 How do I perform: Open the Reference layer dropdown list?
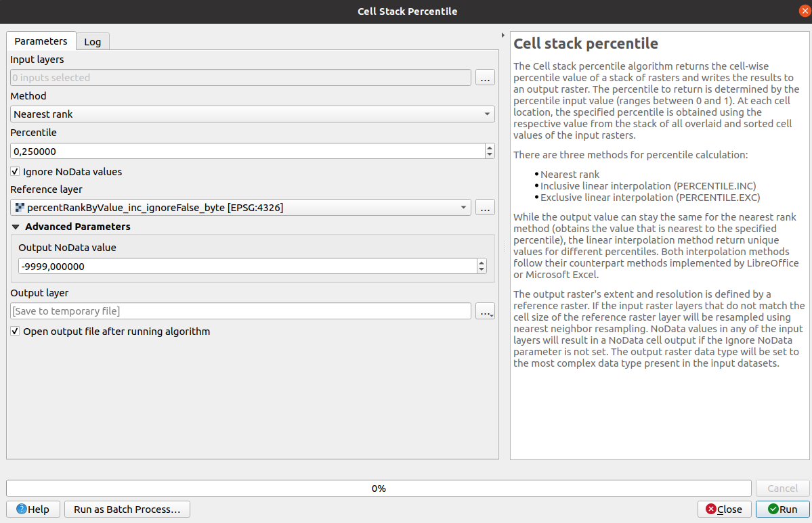(x=464, y=208)
